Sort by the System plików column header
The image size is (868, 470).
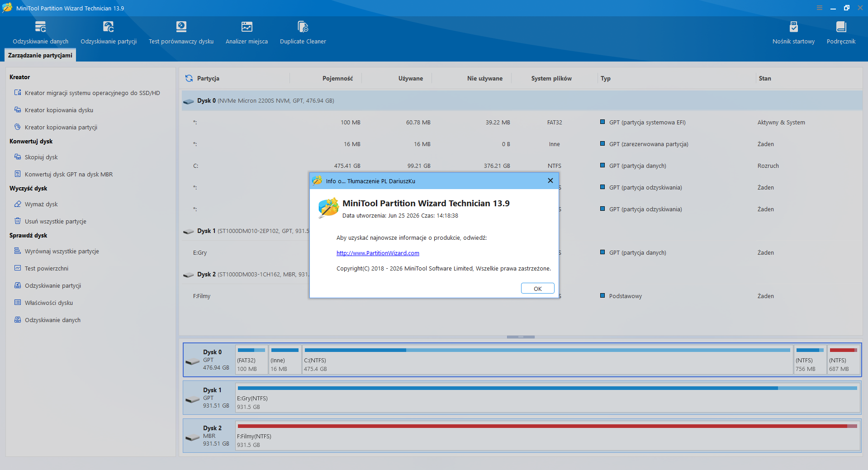[551, 78]
